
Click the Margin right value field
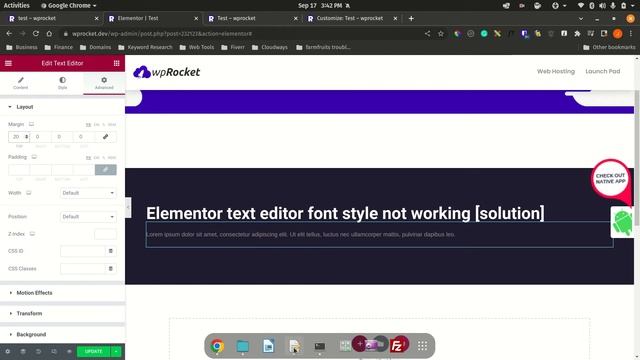point(40,137)
